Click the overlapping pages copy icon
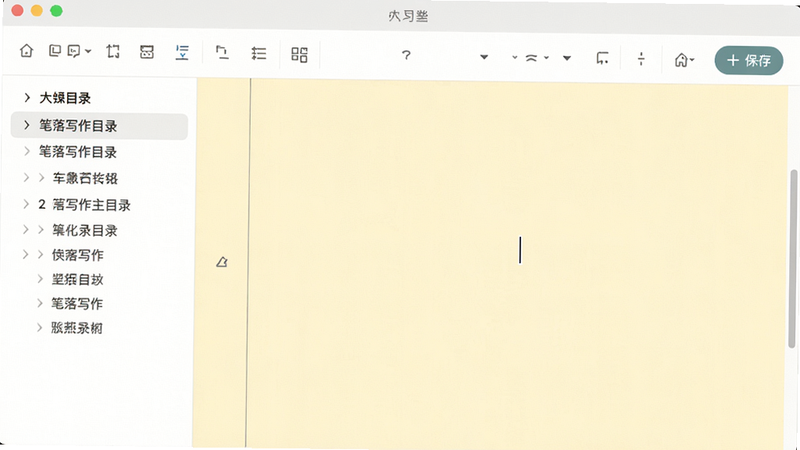The width and height of the screenshot is (800, 450). (55, 51)
